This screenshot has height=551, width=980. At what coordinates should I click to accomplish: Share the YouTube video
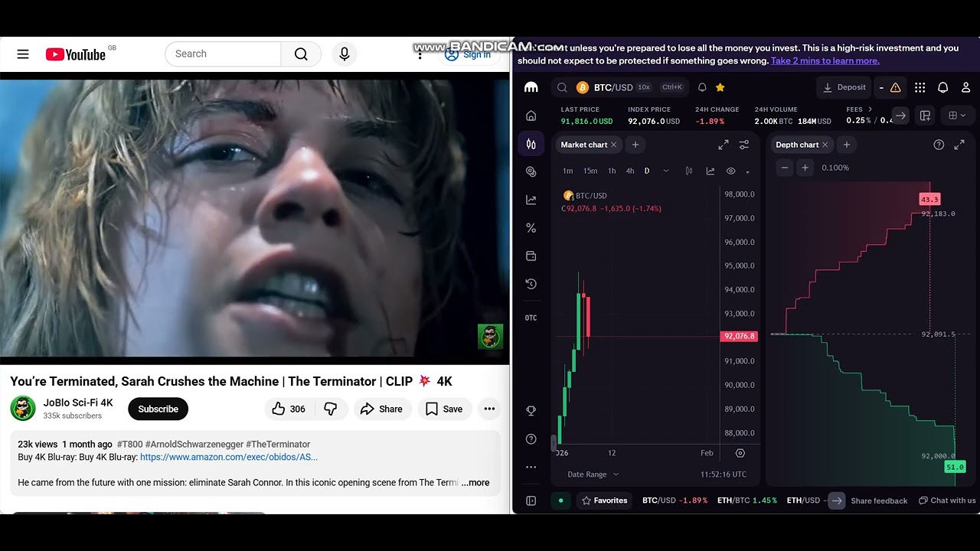click(381, 409)
